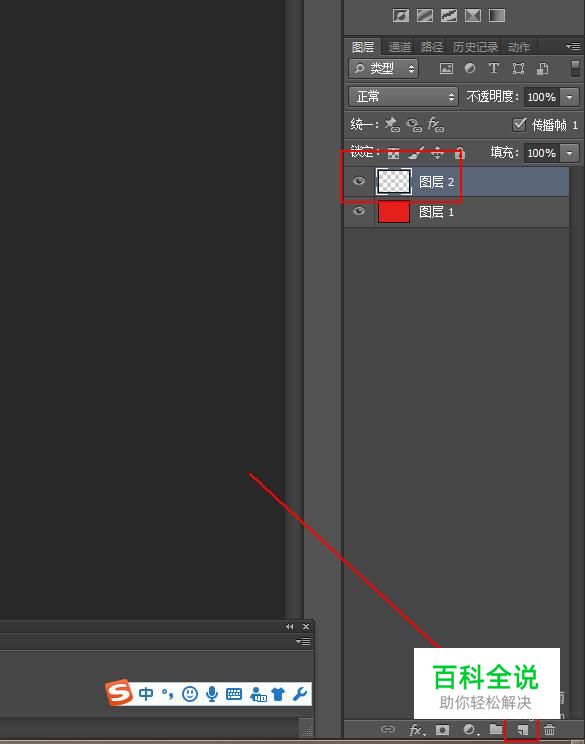This screenshot has width=585, height=744.
Task: Click the Sogou S logo icon
Action: coord(119,693)
